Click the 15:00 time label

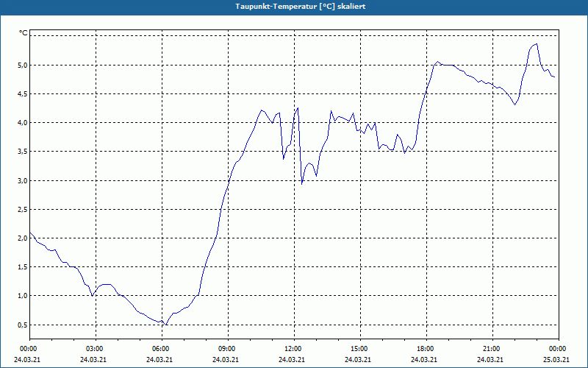click(x=359, y=349)
